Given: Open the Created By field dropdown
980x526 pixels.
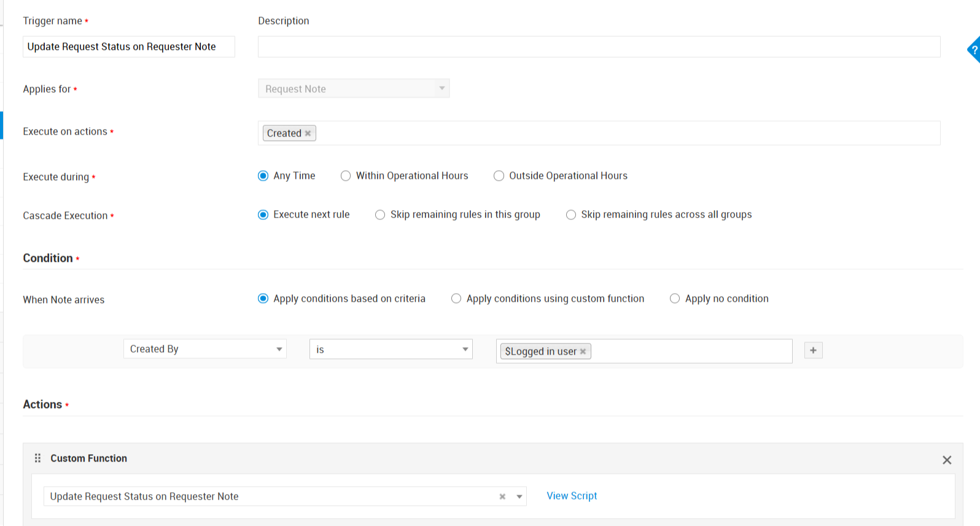Looking at the screenshot, I should 204,349.
